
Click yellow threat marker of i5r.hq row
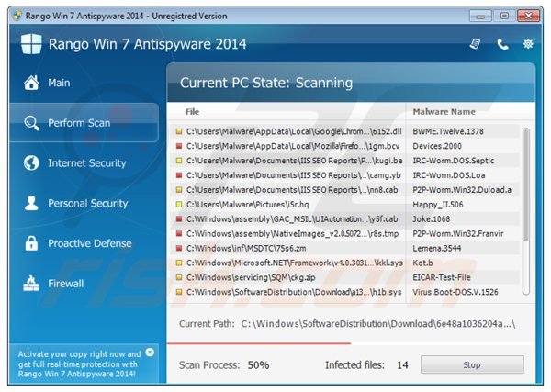tap(179, 204)
